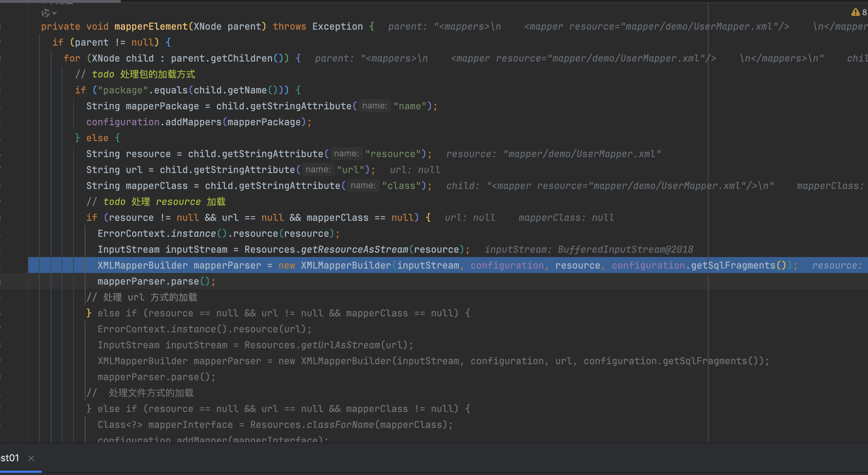Click the active ErrorContext.instance().resource(resource) line
This screenshot has height=475, width=868.
[x=219, y=234]
